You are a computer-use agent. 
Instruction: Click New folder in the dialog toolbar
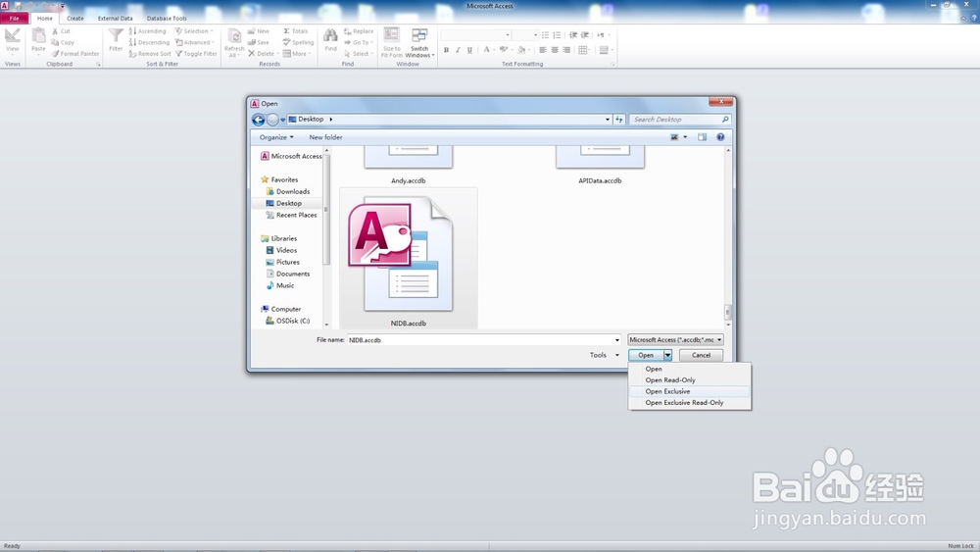tap(325, 137)
